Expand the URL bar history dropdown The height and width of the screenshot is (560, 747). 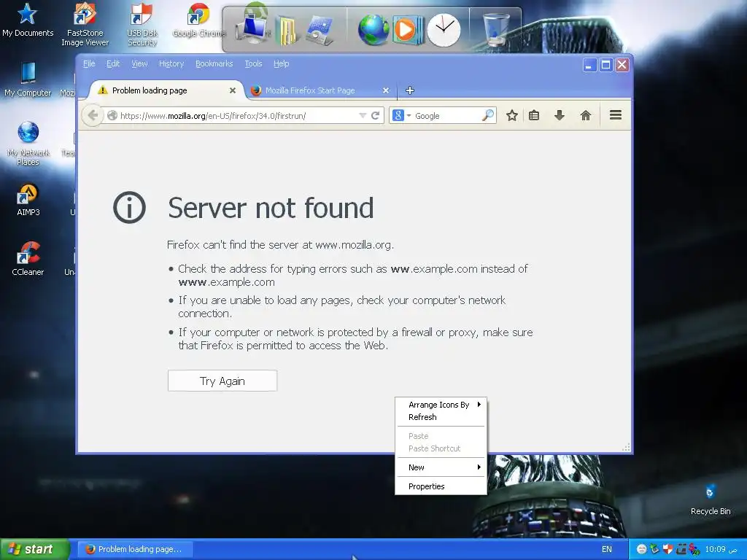(363, 116)
